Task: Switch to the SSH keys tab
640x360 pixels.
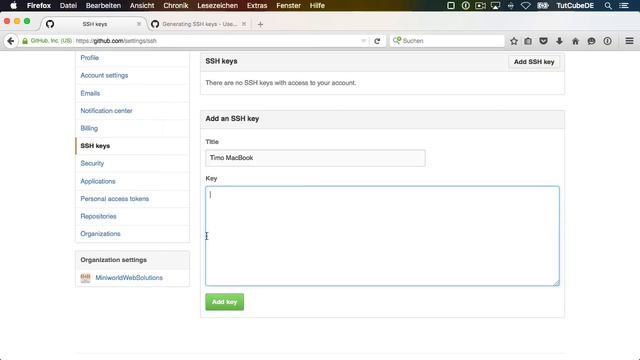Action: 94,24
